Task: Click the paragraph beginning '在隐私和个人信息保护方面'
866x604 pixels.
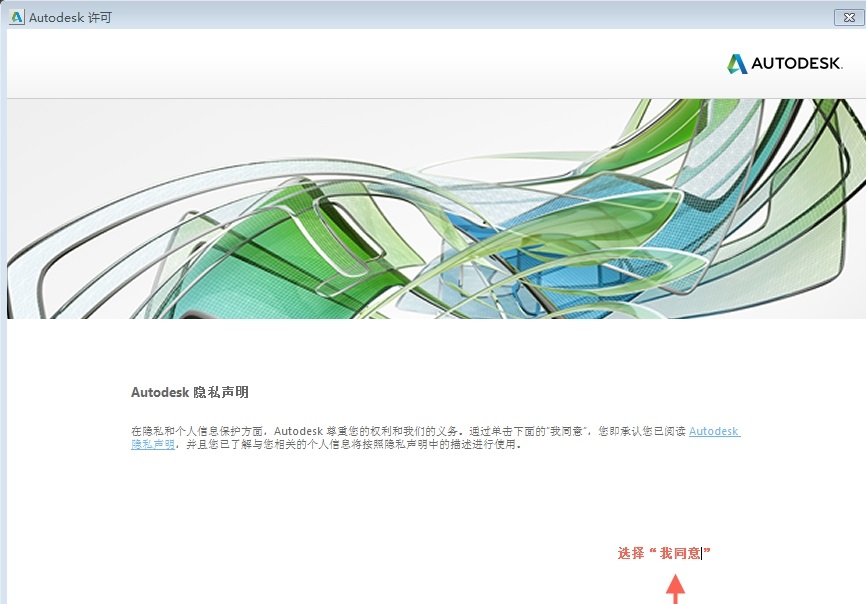Action: [x=435, y=438]
